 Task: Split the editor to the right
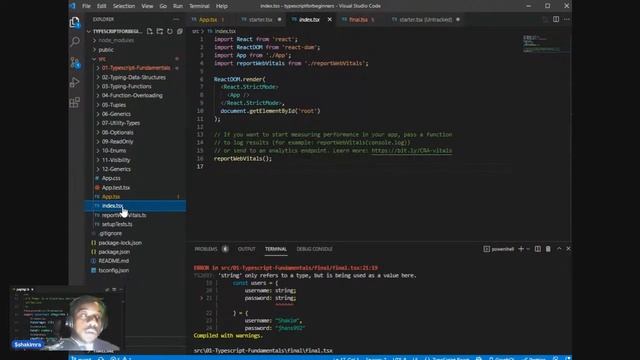point(556,19)
